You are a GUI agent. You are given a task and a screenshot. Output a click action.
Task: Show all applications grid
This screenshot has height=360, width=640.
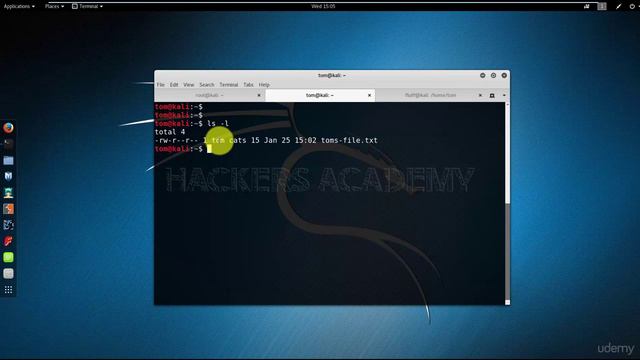(8, 290)
